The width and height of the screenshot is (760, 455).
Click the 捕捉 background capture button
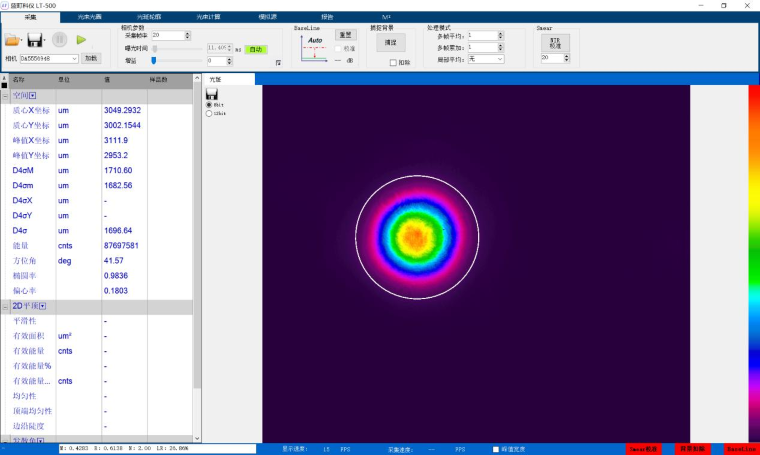pyautogui.click(x=391, y=43)
